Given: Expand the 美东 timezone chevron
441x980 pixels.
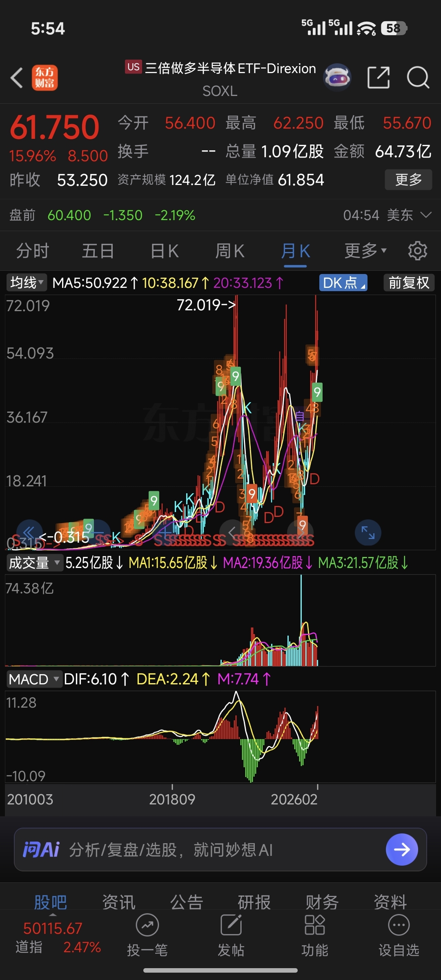Looking at the screenshot, I should [426, 215].
